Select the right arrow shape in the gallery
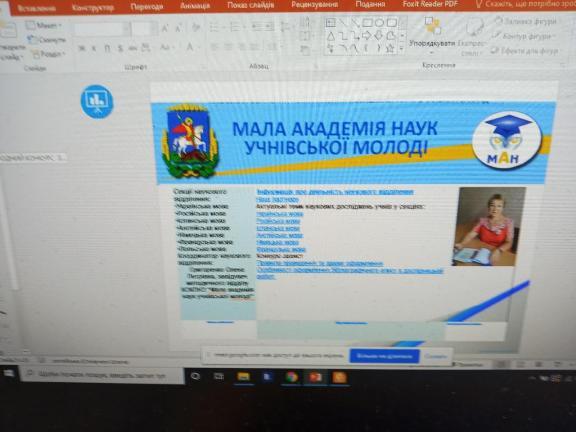This screenshot has height=432, width=576. 367,36
